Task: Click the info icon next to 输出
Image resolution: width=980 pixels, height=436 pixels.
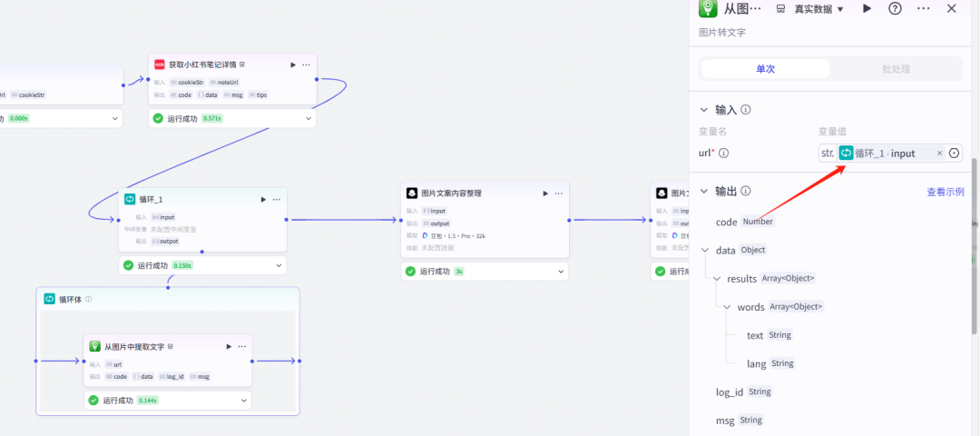Action: click(x=746, y=192)
